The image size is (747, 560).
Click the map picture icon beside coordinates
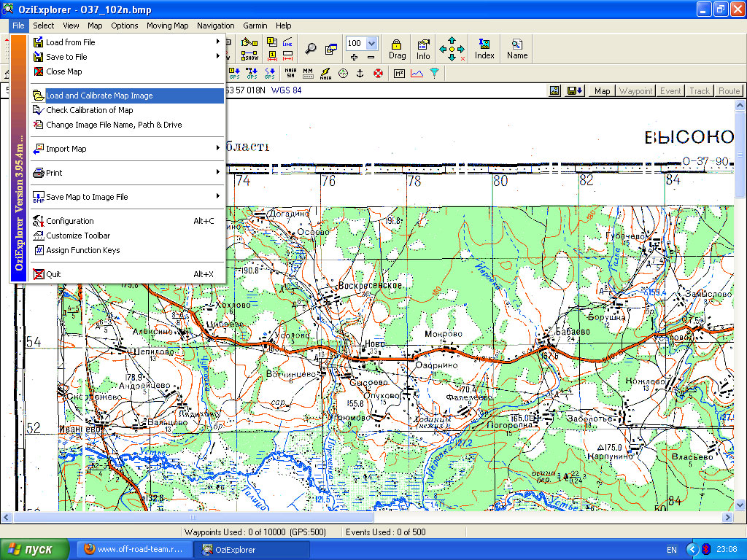click(x=554, y=90)
